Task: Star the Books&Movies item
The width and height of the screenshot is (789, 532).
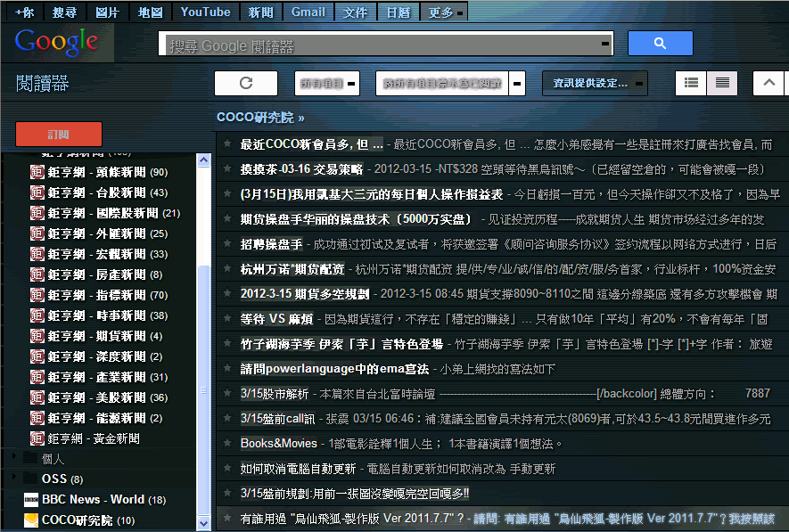Action: tap(227, 443)
